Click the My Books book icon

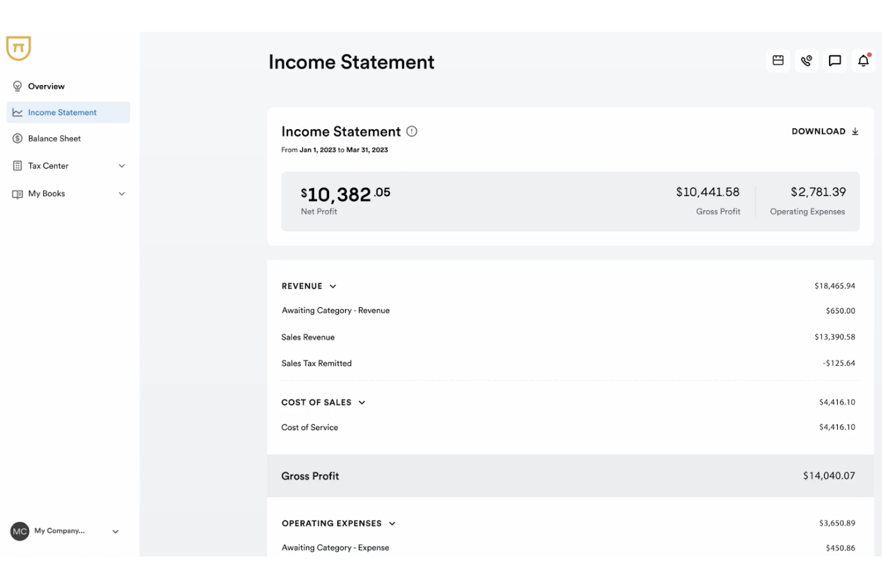(x=17, y=193)
